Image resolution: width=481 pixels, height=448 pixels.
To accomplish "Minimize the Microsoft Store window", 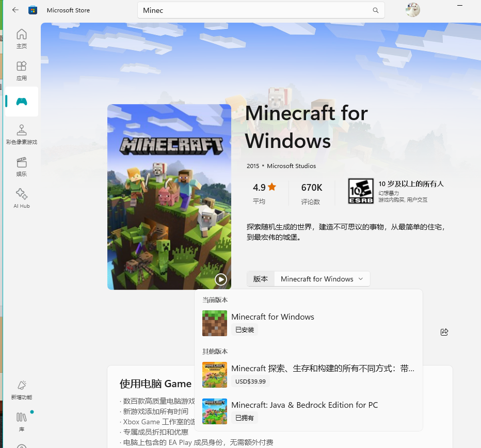I will click(459, 5).
